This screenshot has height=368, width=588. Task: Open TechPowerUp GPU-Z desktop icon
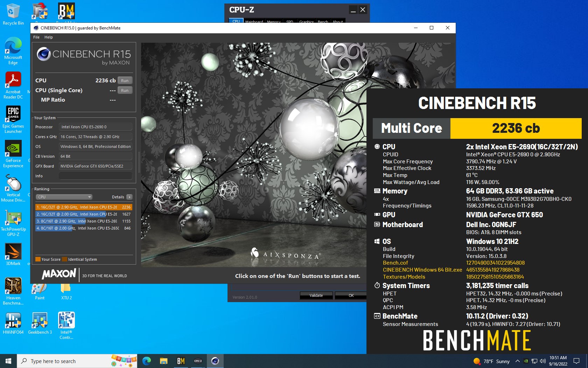[13, 223]
